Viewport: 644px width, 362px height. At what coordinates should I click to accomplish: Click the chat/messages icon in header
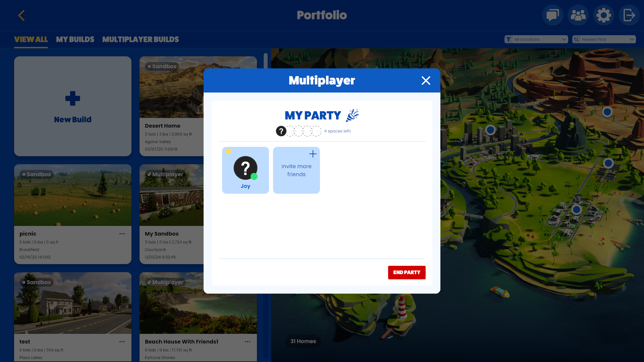[552, 15]
